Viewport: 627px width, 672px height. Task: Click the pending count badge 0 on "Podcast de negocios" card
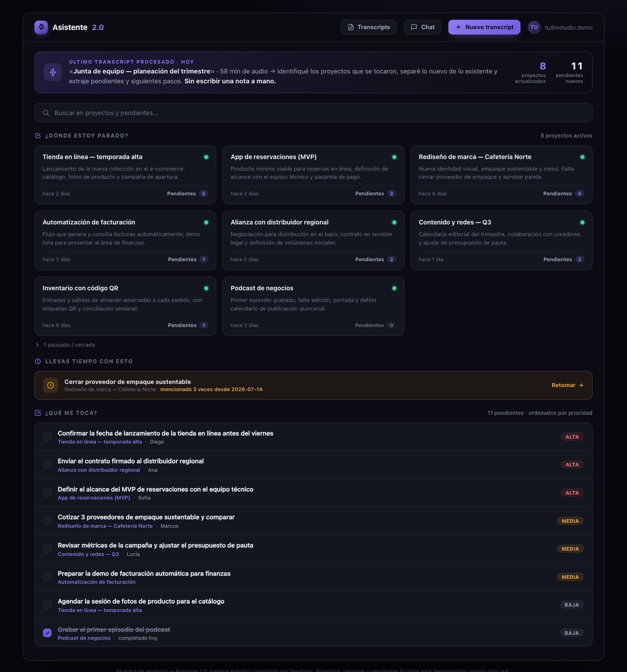pyautogui.click(x=391, y=325)
